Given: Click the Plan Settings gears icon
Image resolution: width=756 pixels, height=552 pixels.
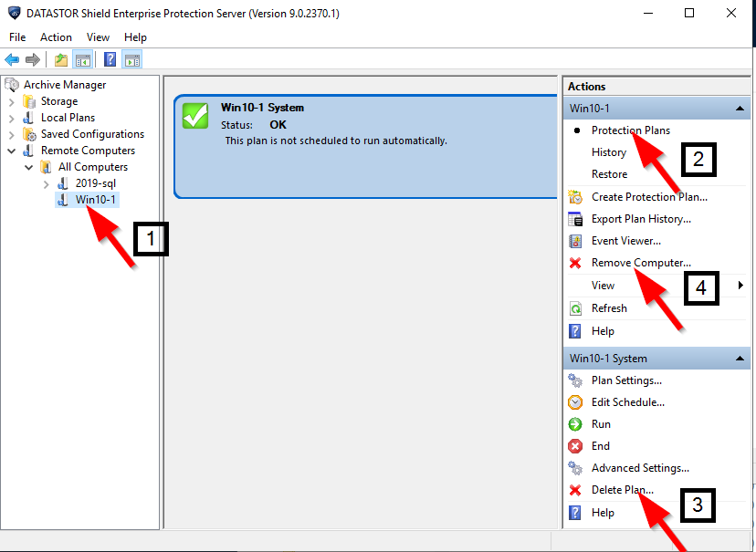Looking at the screenshot, I should (x=574, y=380).
